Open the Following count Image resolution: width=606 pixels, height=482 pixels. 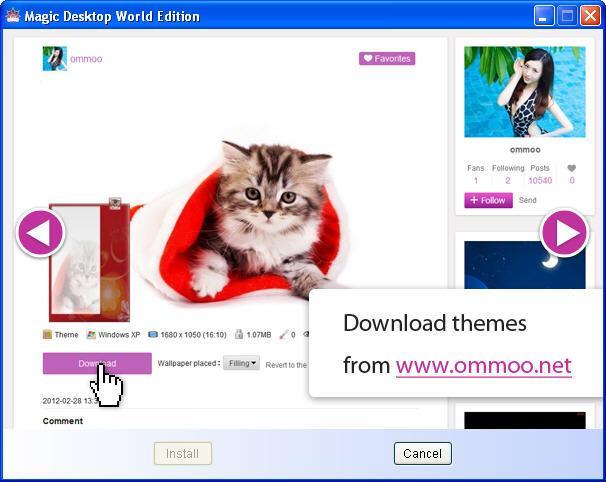click(x=508, y=181)
